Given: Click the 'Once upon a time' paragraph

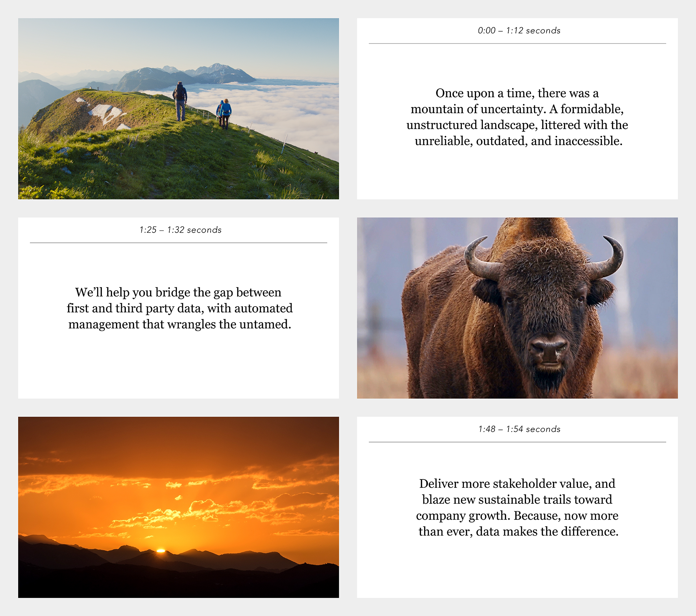Looking at the screenshot, I should (x=517, y=117).
